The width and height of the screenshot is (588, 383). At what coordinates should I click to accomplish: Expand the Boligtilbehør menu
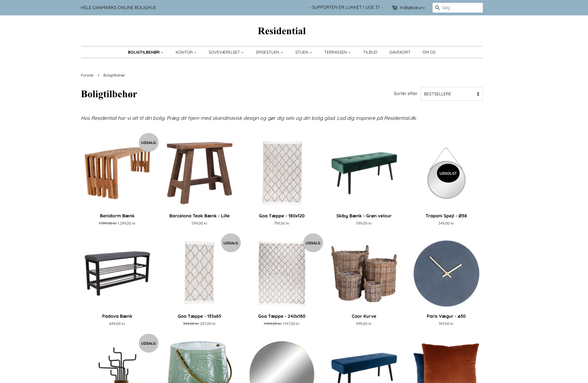(x=146, y=52)
